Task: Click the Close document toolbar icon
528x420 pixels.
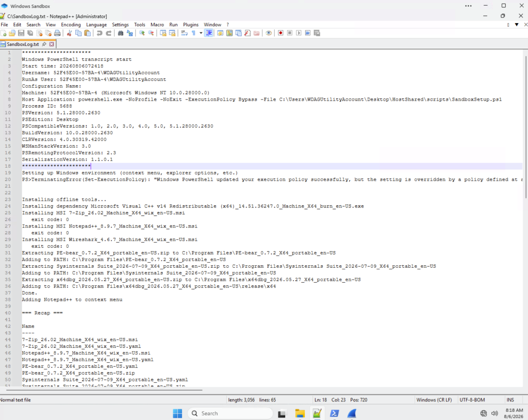Action: click(x=39, y=33)
